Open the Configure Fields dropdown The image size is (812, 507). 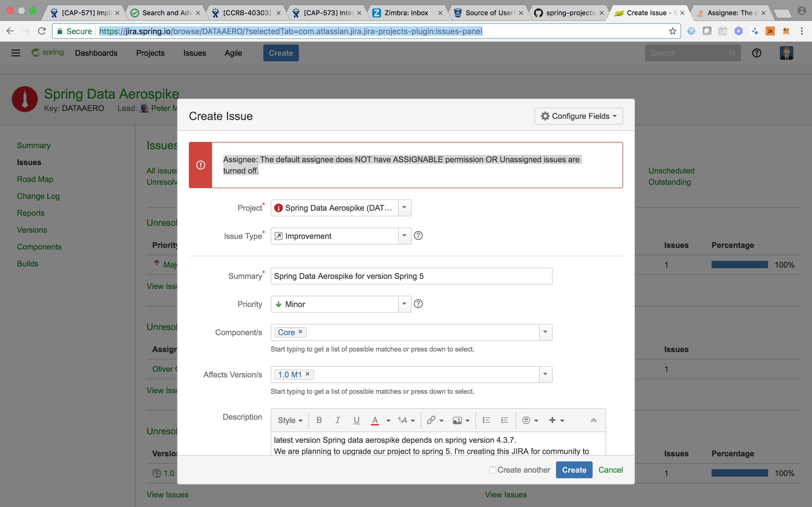tap(579, 116)
